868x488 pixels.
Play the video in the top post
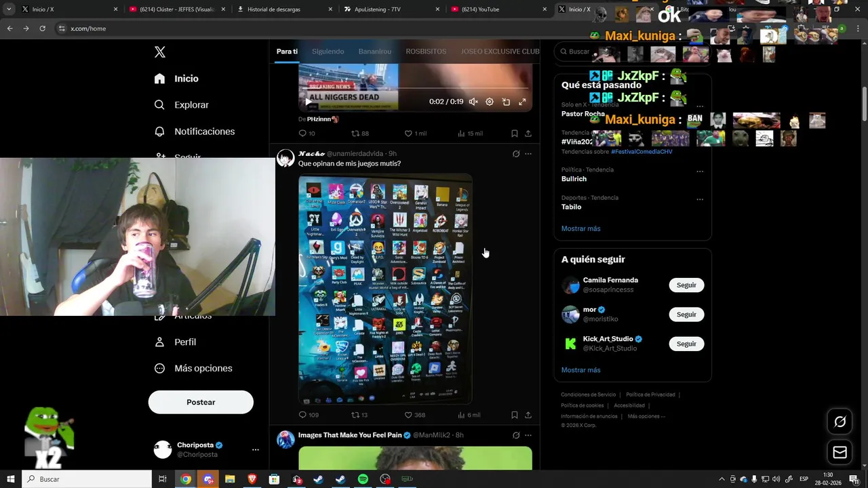click(x=309, y=102)
